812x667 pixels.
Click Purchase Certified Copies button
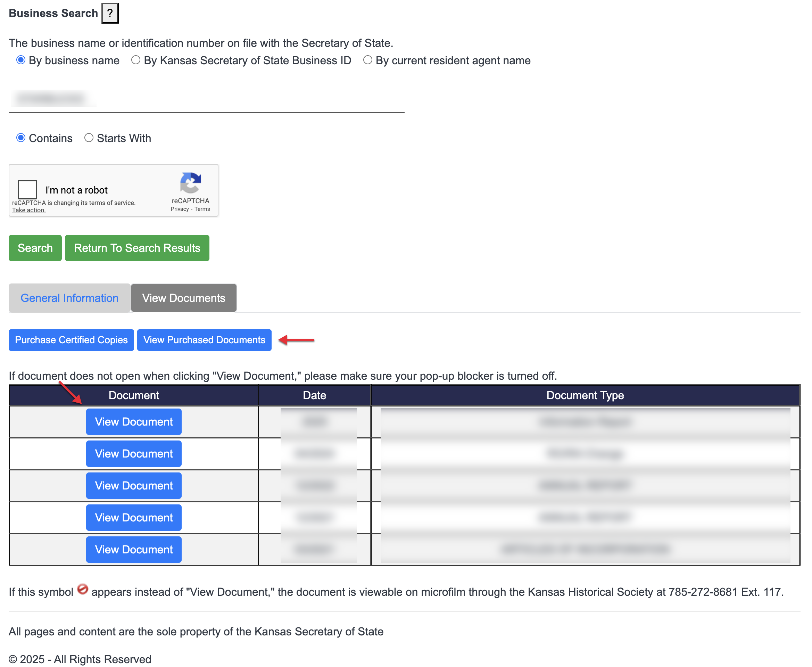click(71, 340)
